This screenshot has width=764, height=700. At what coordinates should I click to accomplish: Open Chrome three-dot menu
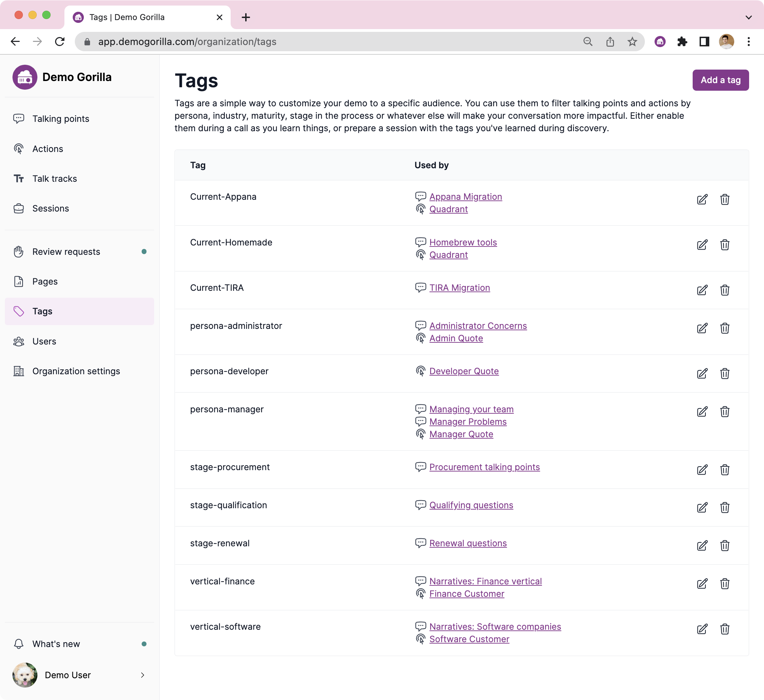[x=748, y=42]
